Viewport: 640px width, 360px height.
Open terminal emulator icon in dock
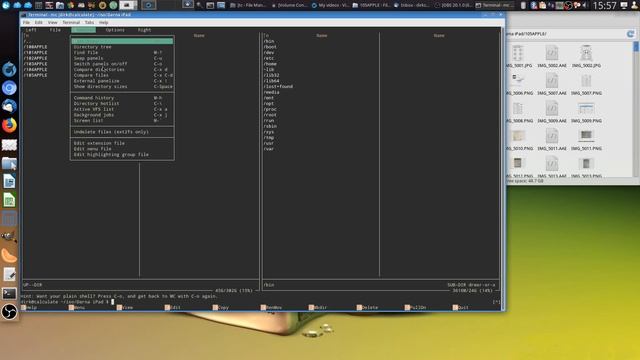point(9,293)
